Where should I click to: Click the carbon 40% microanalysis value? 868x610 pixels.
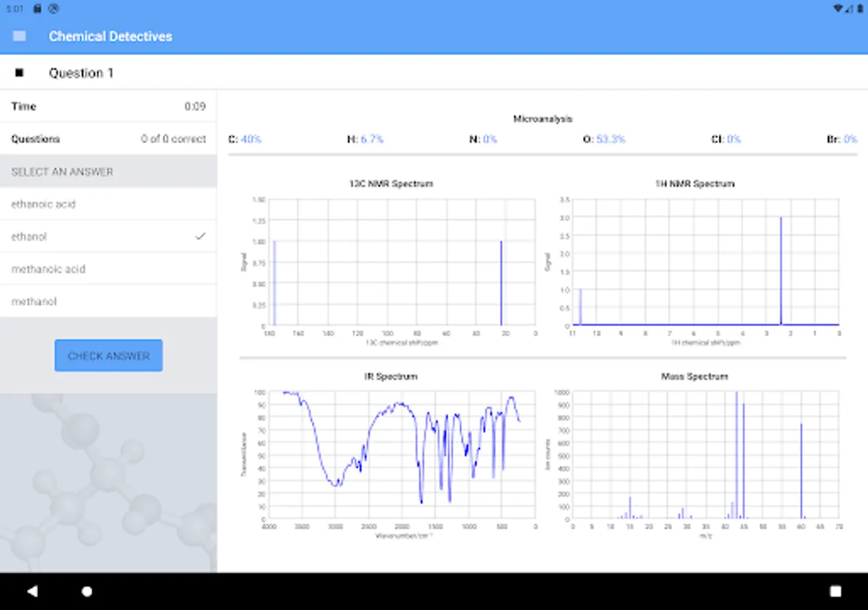pyautogui.click(x=251, y=139)
